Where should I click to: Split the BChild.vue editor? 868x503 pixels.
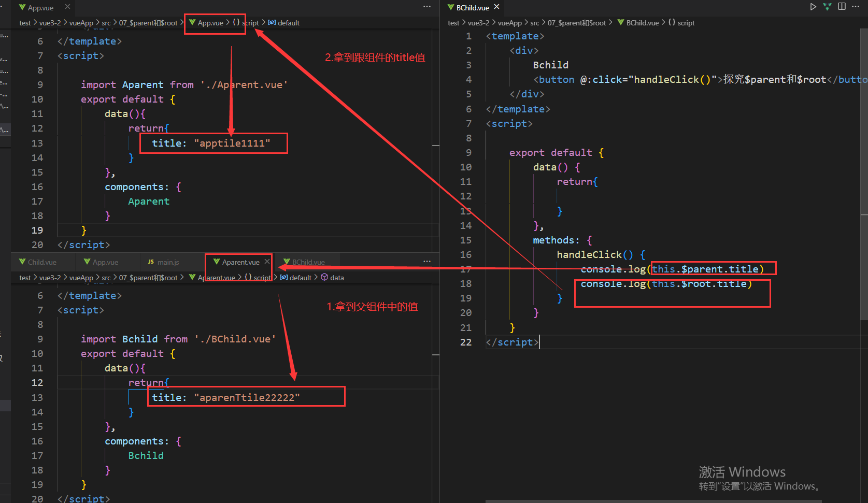842,7
